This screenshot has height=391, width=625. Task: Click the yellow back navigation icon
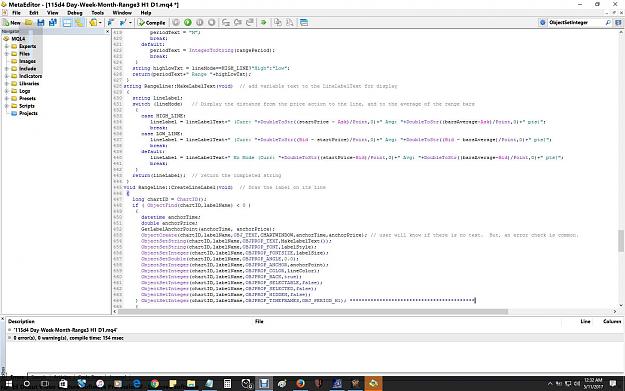click(93, 23)
